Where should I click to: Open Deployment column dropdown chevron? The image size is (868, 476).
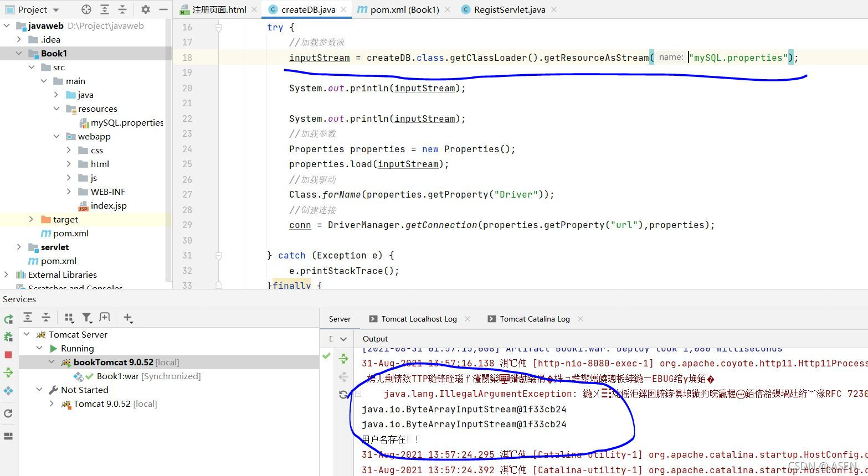click(343, 339)
